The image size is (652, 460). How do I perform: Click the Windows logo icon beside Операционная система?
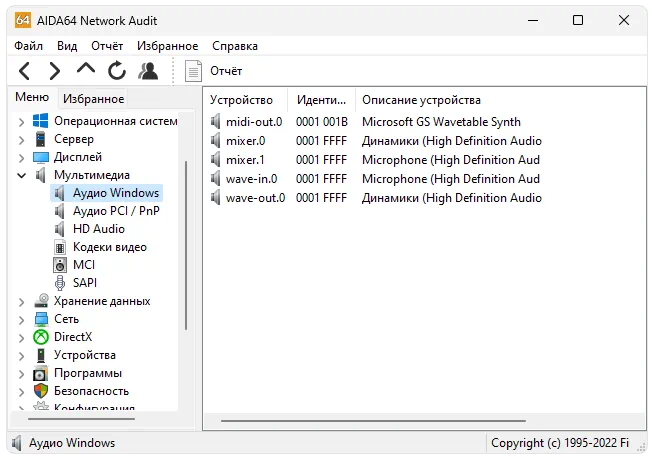coord(40,121)
